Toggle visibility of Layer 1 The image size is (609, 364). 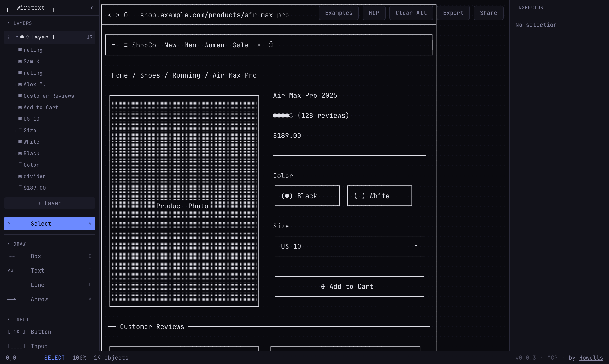click(x=22, y=37)
